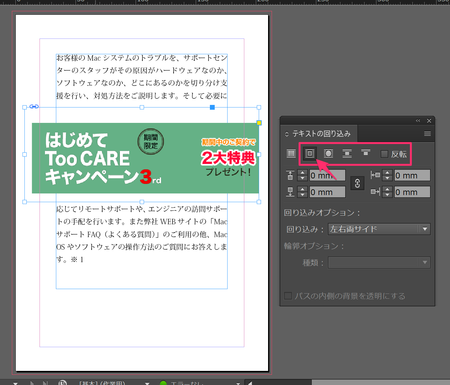Collapse the panel with double-arrow icon
Viewport: 450px width, 385px height.
[x=418, y=121]
